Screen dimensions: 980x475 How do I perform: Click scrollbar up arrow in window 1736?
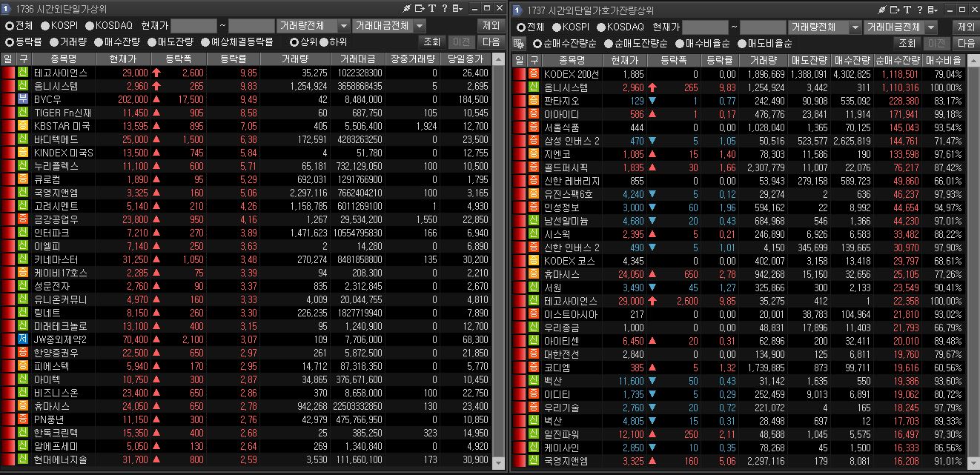tap(499, 59)
